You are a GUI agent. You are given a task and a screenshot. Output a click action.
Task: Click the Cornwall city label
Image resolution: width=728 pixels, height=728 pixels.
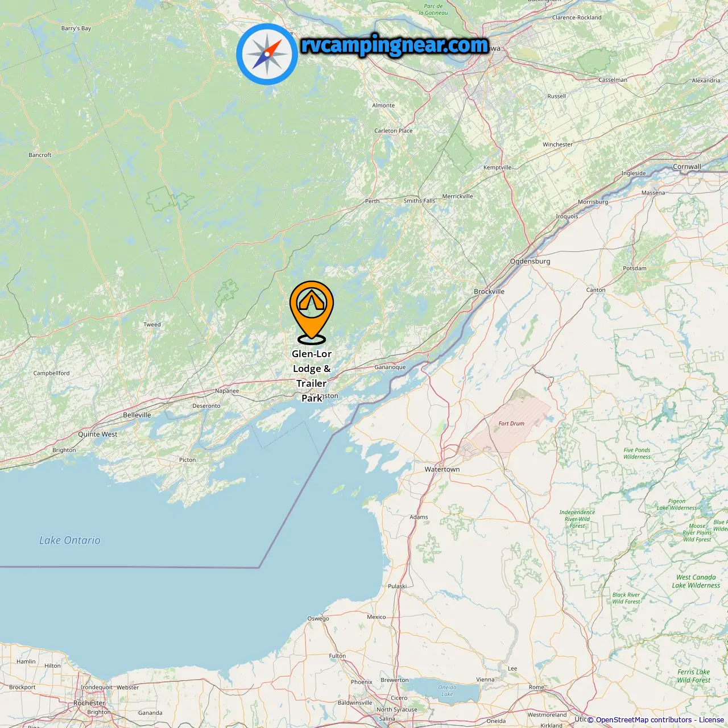pyautogui.click(x=687, y=167)
